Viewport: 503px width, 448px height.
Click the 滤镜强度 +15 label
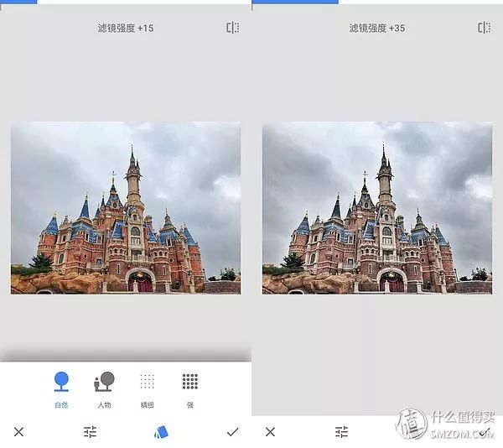tap(126, 29)
